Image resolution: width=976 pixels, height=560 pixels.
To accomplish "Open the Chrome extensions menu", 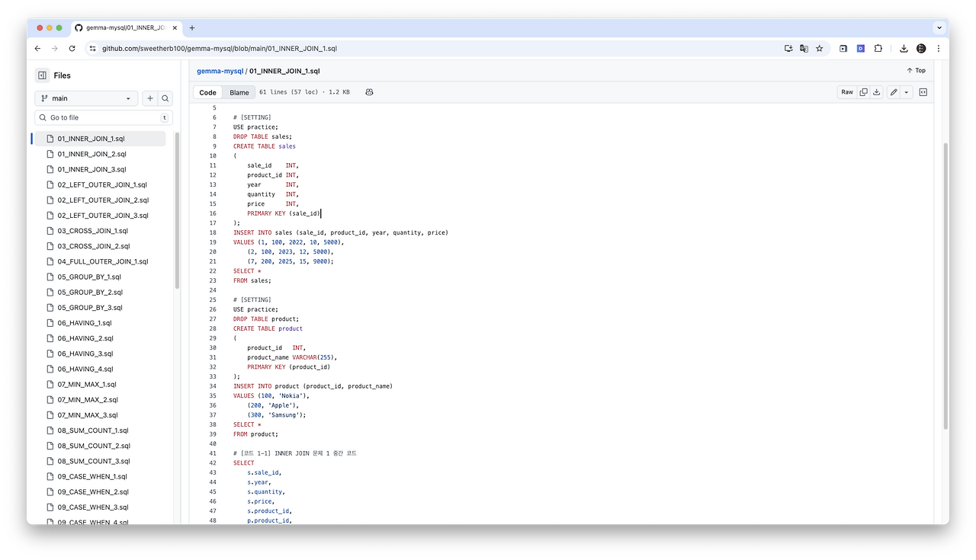I will pyautogui.click(x=878, y=48).
